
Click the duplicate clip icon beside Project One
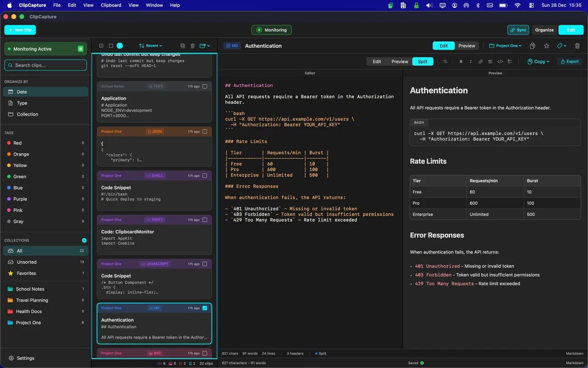pos(532,46)
